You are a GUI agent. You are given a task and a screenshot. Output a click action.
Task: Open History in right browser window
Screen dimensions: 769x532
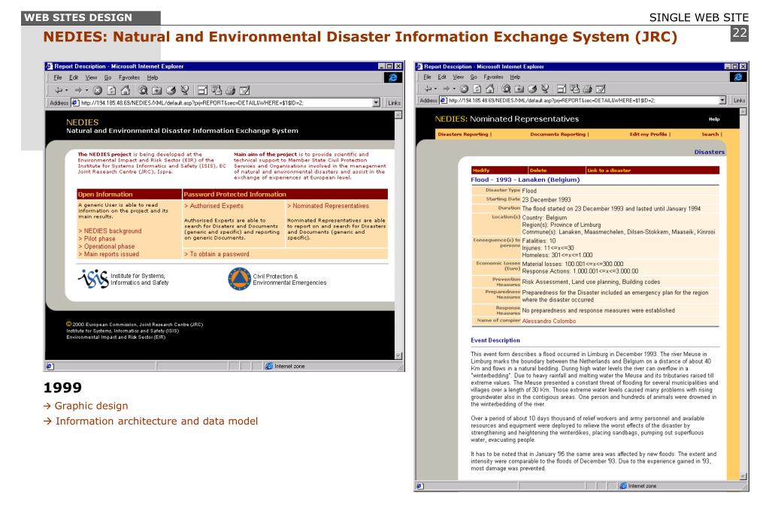532,89
